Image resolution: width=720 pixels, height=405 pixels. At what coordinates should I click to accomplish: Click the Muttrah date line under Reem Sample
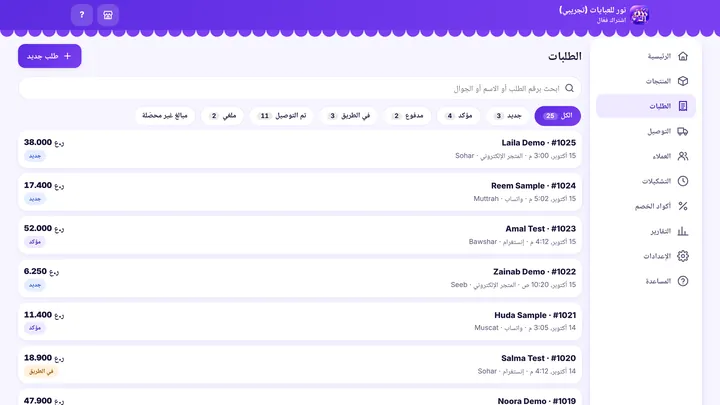click(x=524, y=199)
